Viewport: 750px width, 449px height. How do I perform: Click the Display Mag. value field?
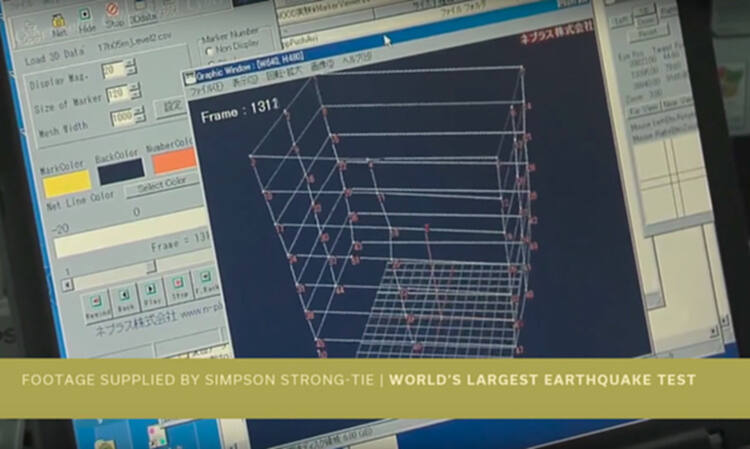click(x=113, y=70)
